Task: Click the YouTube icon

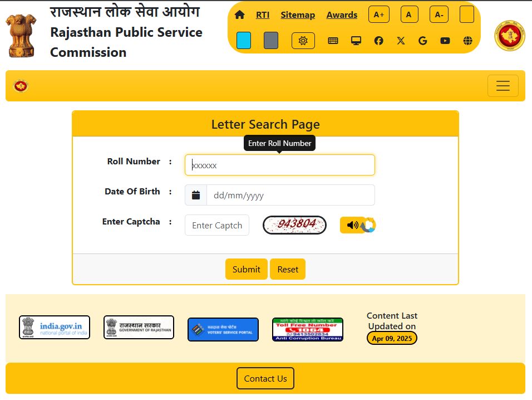Action: (x=445, y=41)
